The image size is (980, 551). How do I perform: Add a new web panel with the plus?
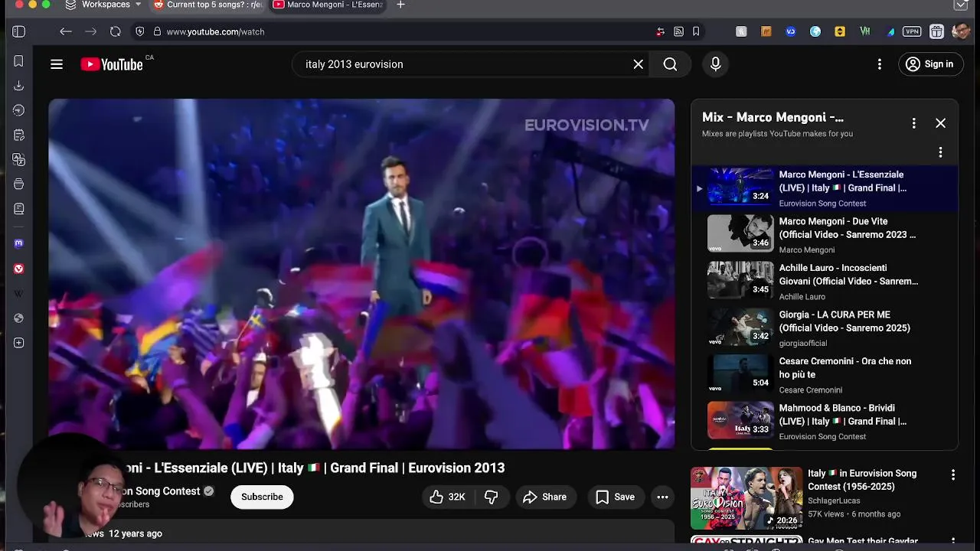point(18,343)
